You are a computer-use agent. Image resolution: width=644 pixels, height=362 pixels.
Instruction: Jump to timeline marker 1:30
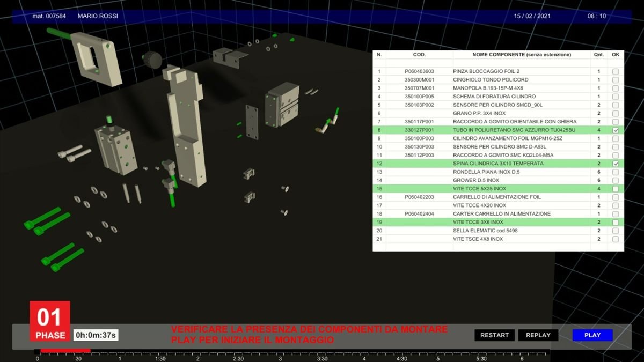(160, 358)
